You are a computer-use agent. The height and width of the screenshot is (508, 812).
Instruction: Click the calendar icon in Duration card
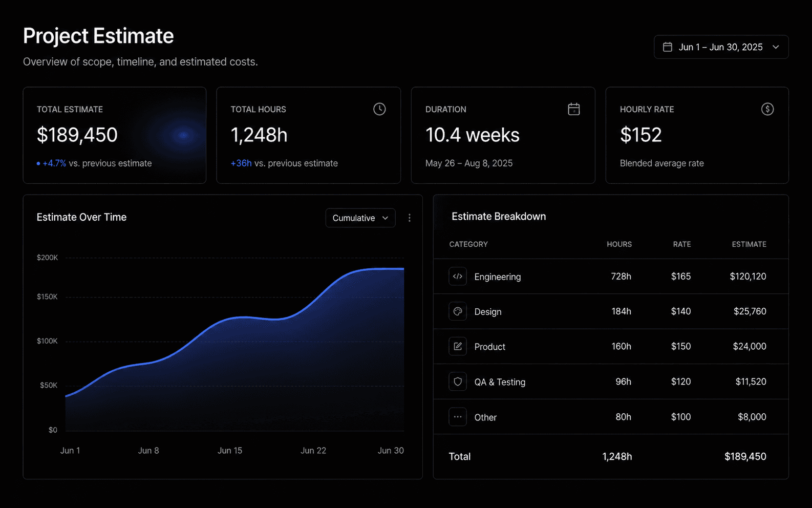tap(574, 109)
